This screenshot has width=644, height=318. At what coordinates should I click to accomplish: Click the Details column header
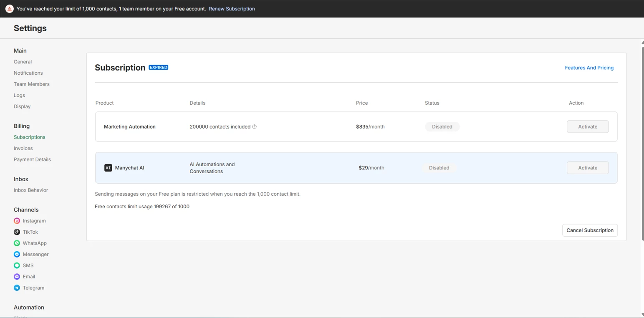coord(197,103)
